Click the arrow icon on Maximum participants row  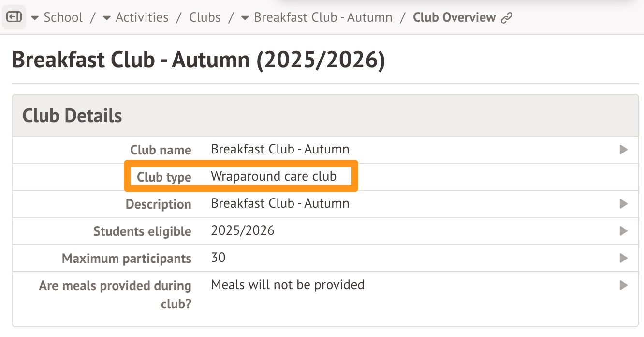[623, 258]
